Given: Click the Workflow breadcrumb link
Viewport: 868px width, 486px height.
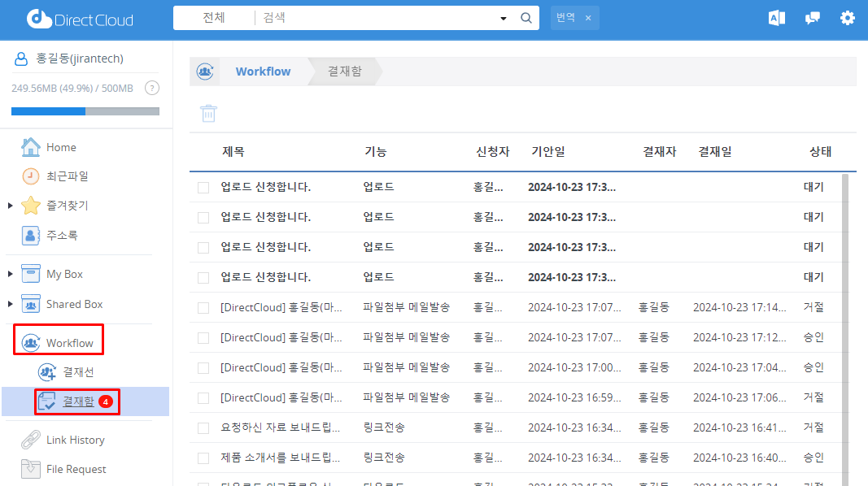Looking at the screenshot, I should (263, 72).
